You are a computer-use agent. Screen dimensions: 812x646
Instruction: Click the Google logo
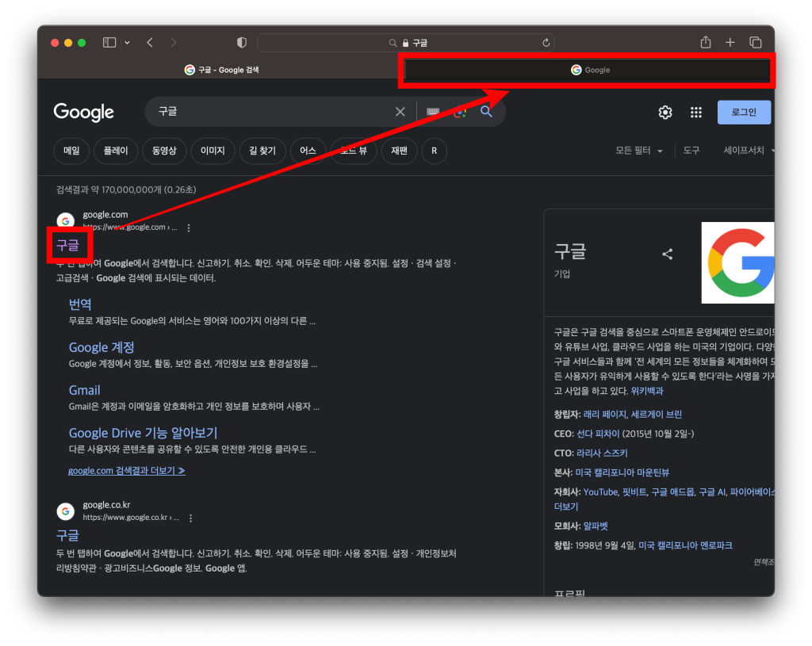(x=84, y=112)
